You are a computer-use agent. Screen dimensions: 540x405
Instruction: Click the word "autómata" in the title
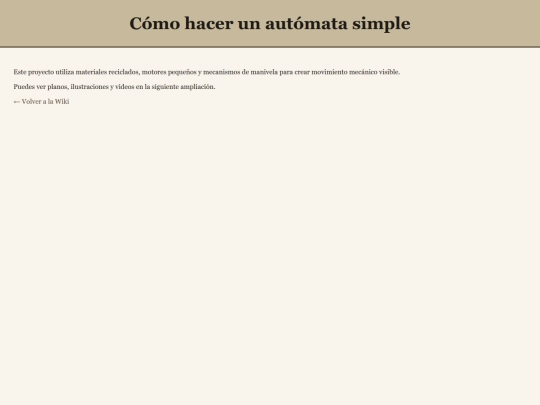306,24
